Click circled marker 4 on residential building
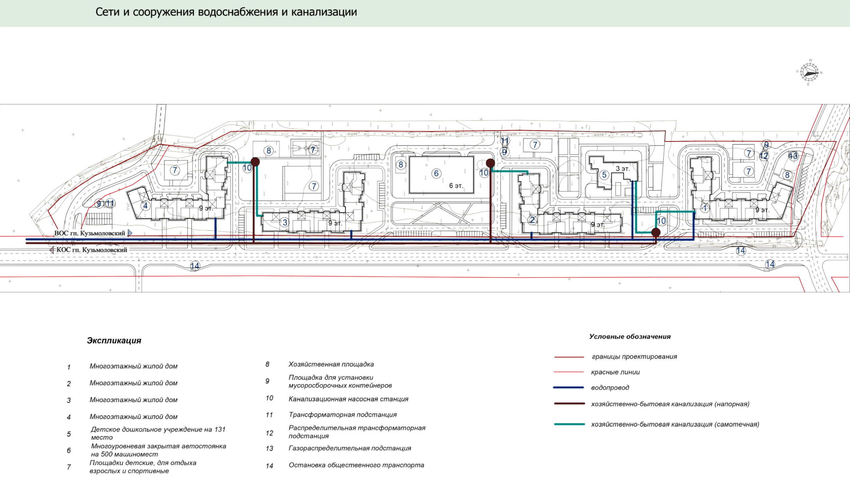850x504 pixels. pos(145,206)
